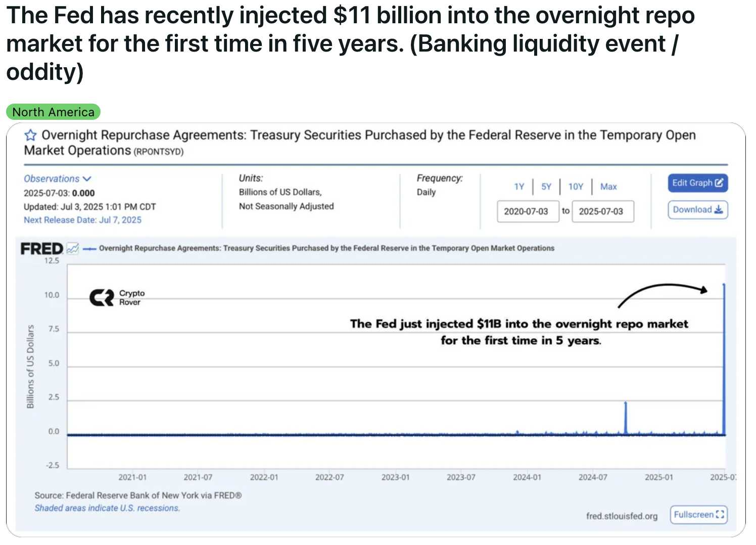Click the Edit Graph pencil icon
The image size is (756, 545).
tap(720, 183)
